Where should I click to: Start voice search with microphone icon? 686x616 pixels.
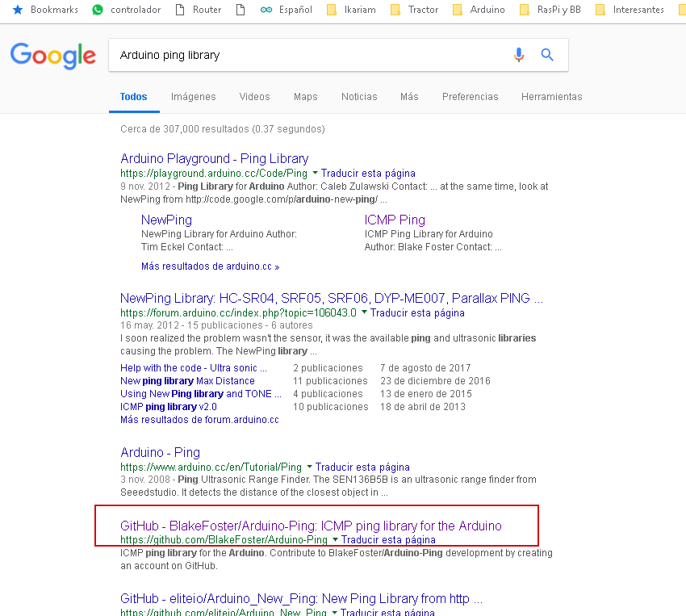519,55
